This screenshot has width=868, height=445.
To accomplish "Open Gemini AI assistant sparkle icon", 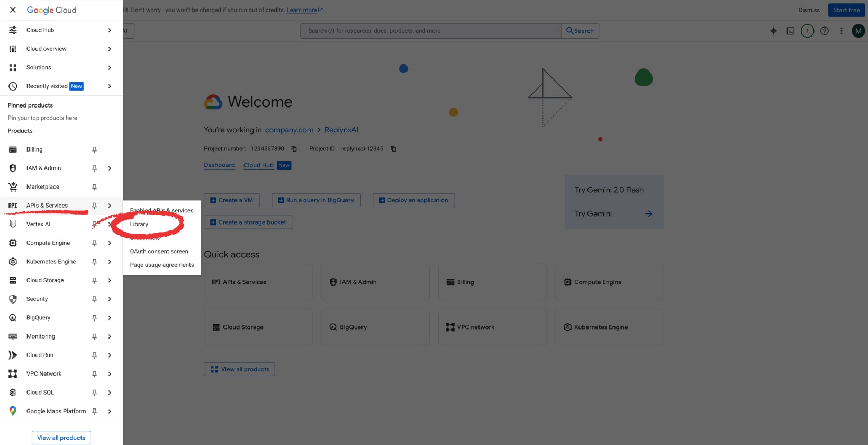I will click(773, 31).
